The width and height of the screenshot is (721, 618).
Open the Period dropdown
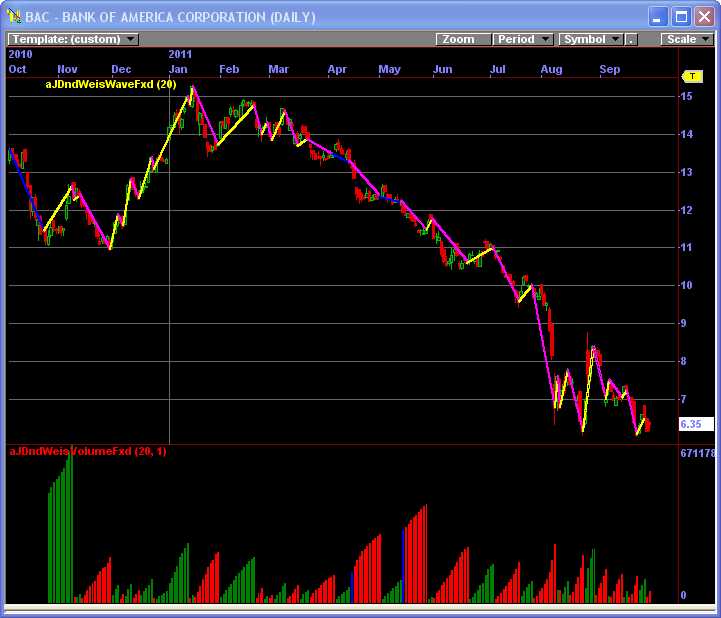[523, 40]
